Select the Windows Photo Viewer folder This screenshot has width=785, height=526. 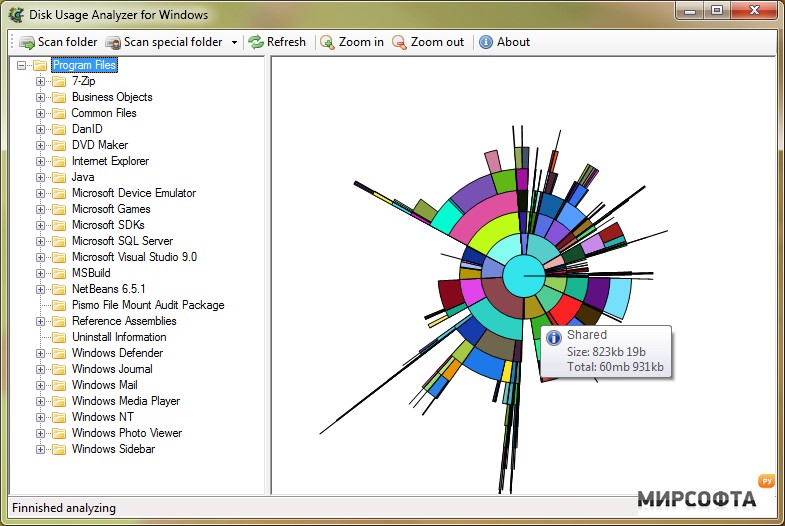click(x=127, y=433)
